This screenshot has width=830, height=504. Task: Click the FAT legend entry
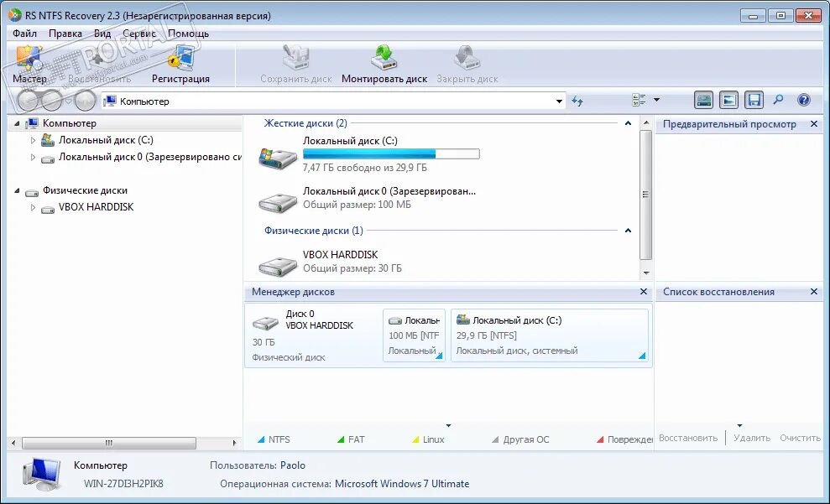coord(351,439)
